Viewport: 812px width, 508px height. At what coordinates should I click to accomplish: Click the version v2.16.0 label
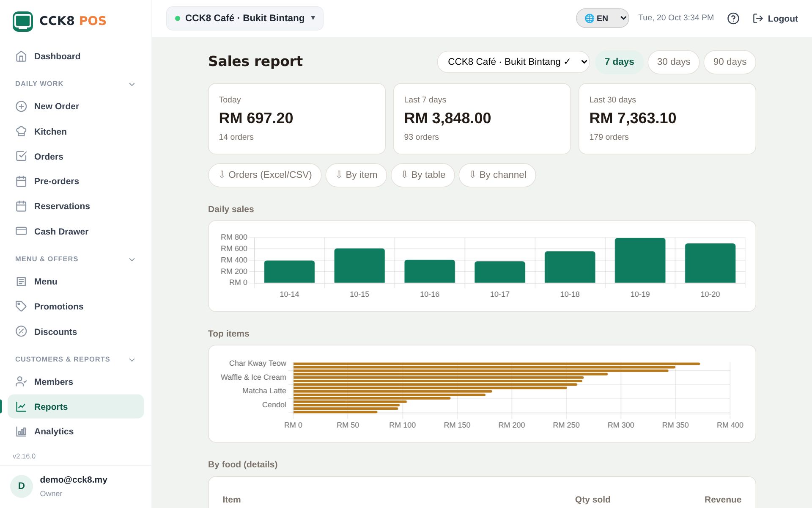click(x=24, y=456)
